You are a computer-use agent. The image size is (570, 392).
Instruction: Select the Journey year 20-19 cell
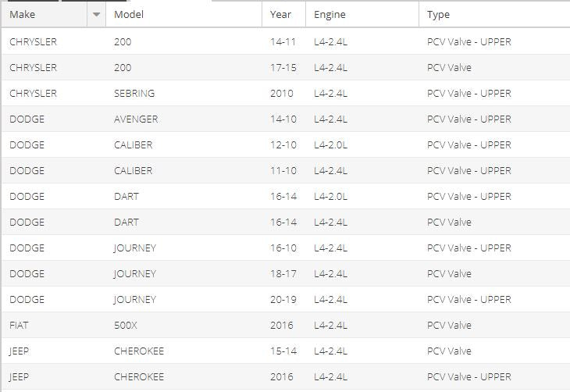[x=283, y=299]
